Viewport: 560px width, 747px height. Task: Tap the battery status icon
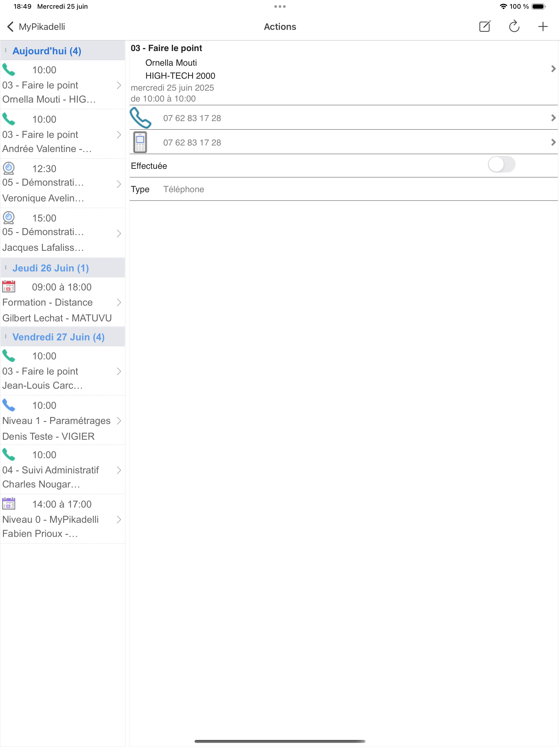tap(539, 7)
